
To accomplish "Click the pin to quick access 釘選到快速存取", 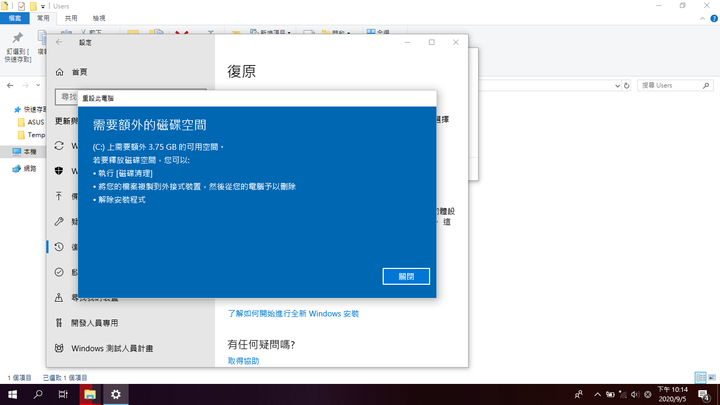I will coord(18,47).
